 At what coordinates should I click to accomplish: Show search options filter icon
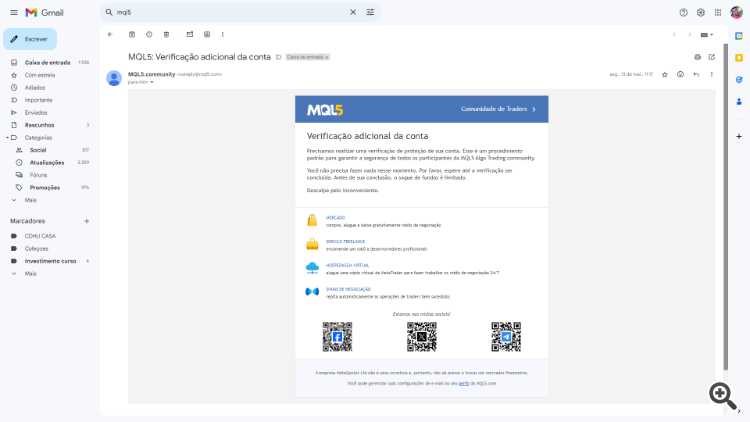coord(370,12)
